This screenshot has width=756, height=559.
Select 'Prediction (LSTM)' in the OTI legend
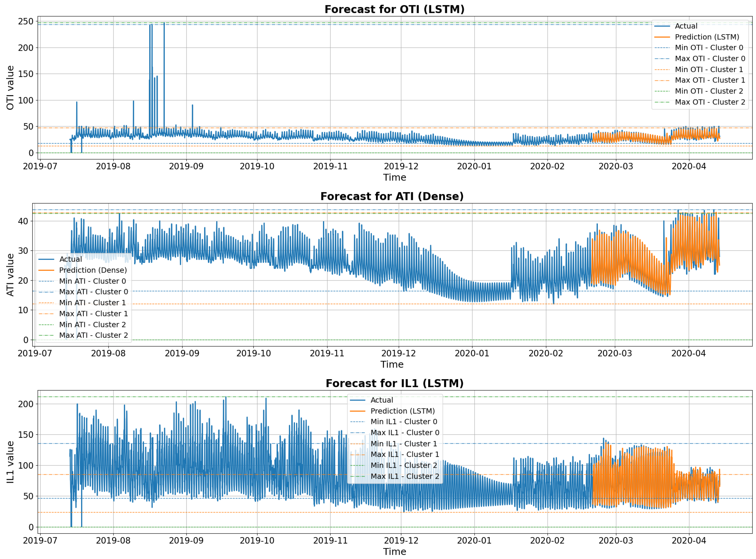tap(707, 37)
